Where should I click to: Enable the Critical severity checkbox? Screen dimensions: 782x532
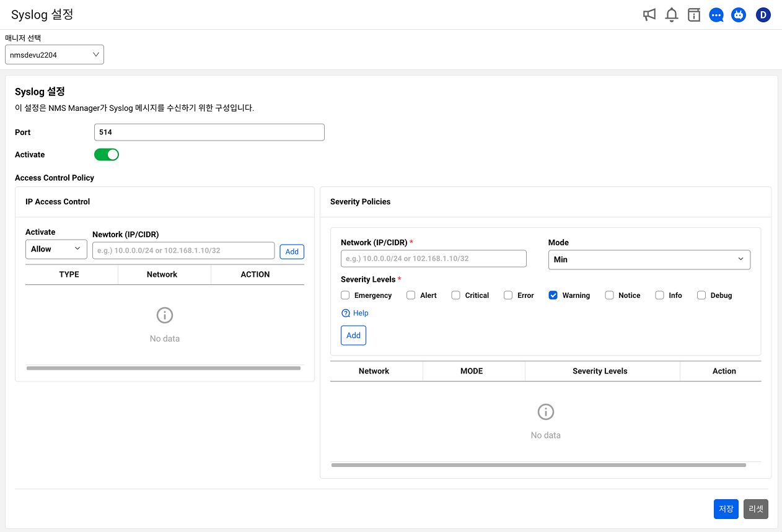click(455, 295)
